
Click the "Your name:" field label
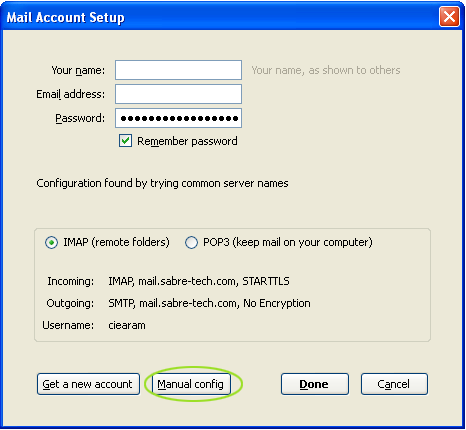[78, 70]
